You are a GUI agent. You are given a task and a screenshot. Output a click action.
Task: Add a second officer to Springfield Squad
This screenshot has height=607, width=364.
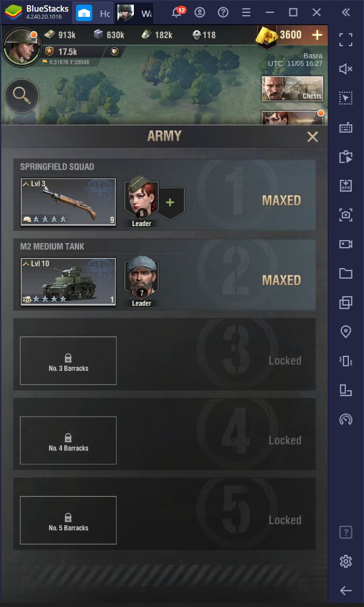tap(170, 203)
